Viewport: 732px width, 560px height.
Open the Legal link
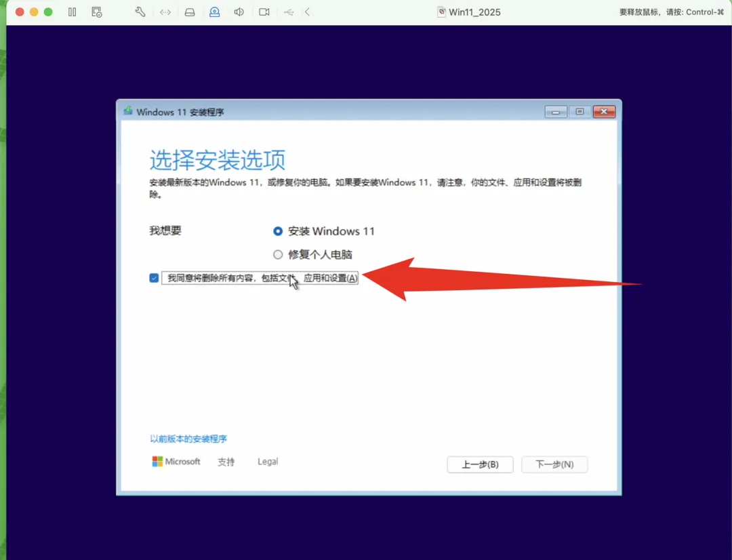[x=268, y=462]
